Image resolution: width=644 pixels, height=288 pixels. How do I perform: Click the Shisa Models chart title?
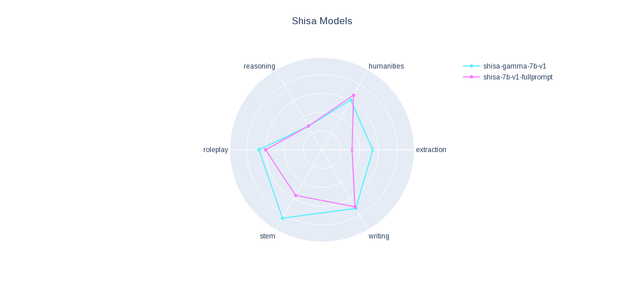click(x=322, y=21)
